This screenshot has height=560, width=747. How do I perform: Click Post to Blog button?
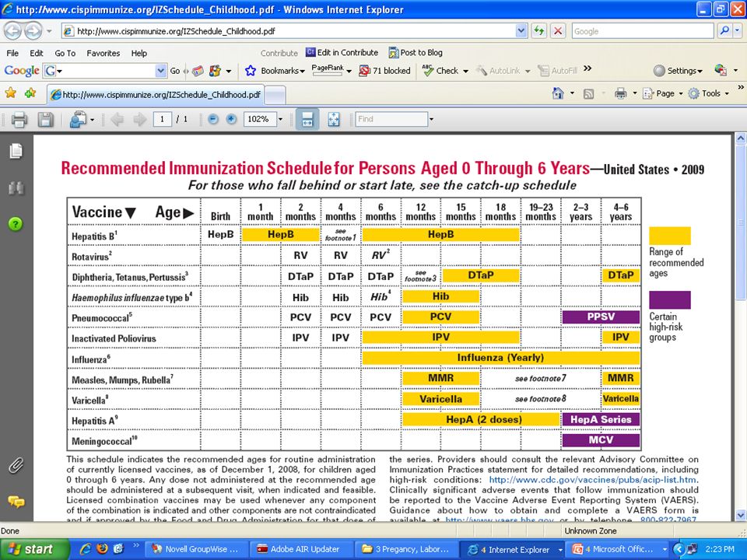[416, 52]
